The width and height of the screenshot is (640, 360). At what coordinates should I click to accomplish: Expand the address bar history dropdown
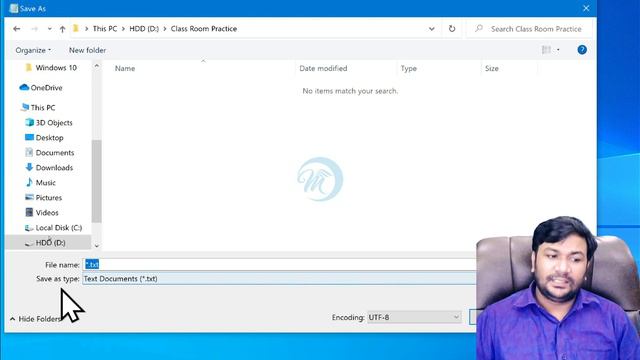tap(431, 29)
